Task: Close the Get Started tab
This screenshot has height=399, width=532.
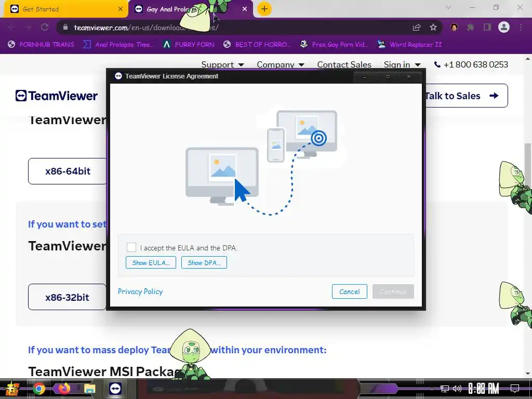Action: point(121,9)
